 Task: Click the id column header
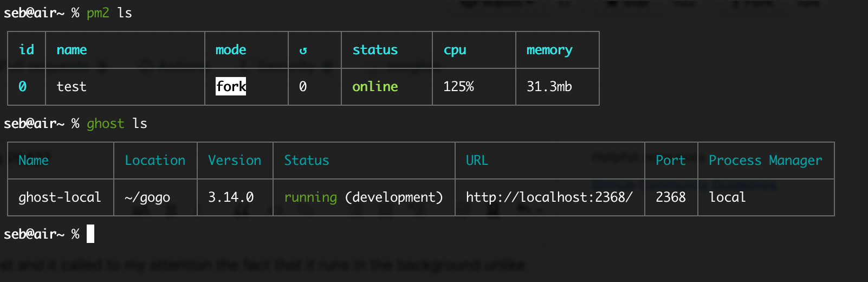pyautogui.click(x=26, y=50)
